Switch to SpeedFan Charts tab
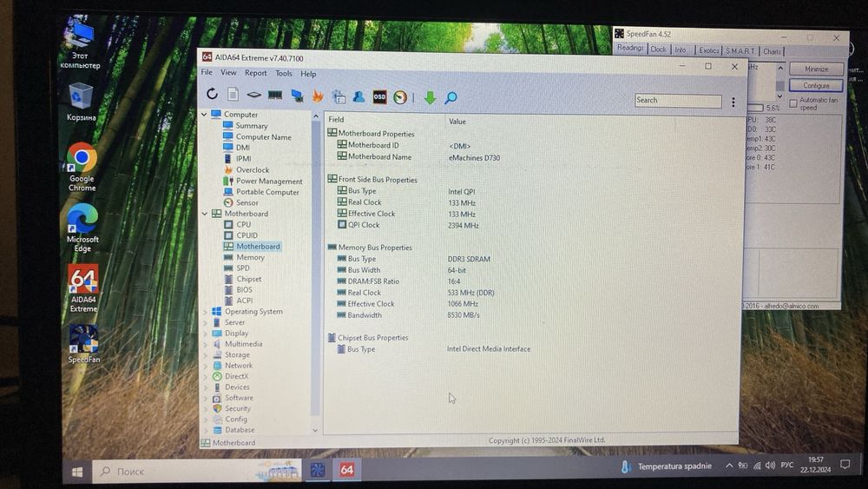The image size is (868, 489). [x=772, y=51]
